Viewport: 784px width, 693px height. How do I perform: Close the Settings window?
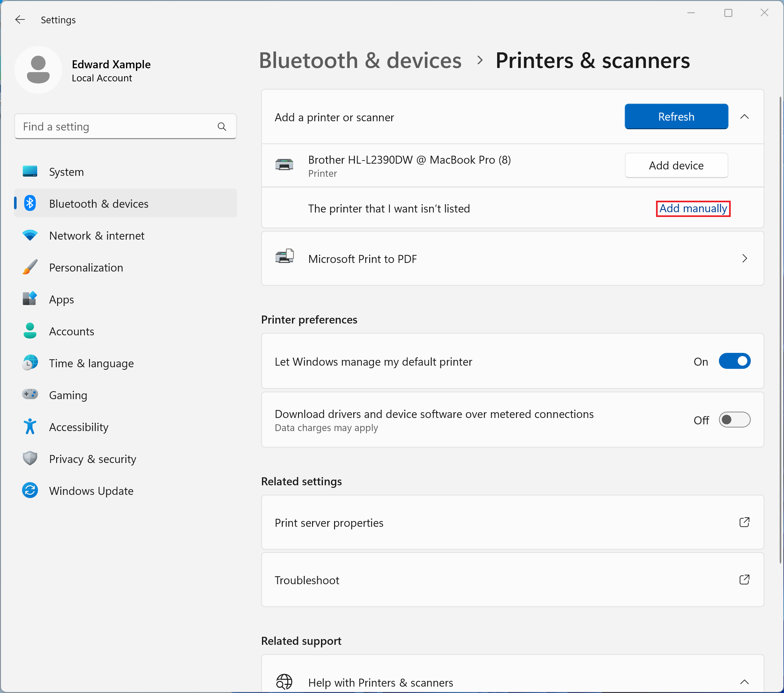point(764,13)
